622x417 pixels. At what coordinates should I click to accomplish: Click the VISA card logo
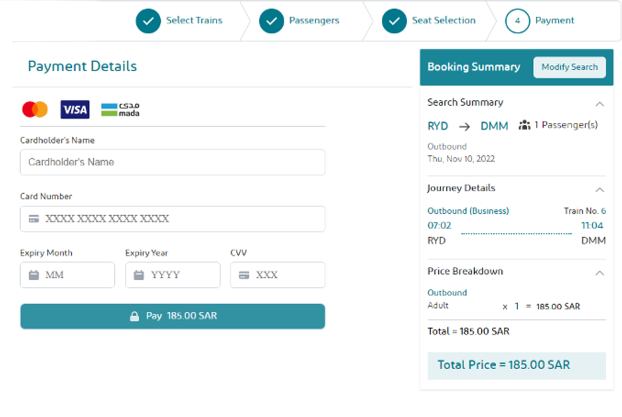point(74,109)
